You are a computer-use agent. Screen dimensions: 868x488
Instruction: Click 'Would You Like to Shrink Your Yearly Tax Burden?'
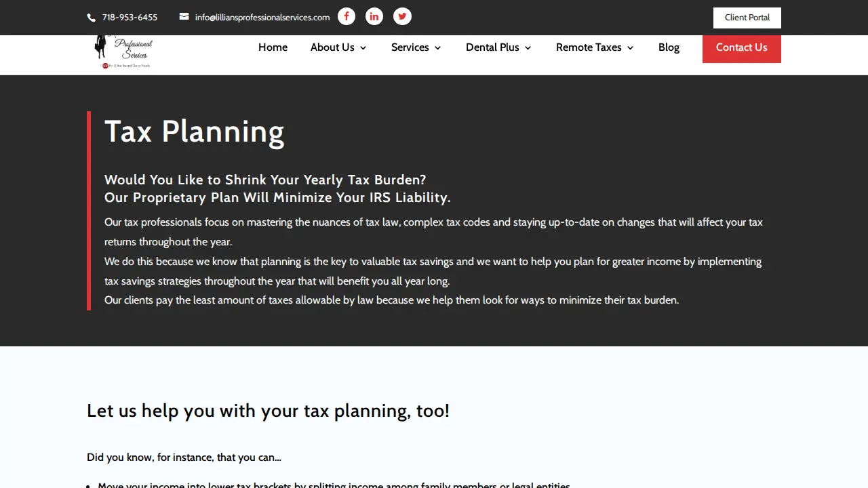(265, 180)
